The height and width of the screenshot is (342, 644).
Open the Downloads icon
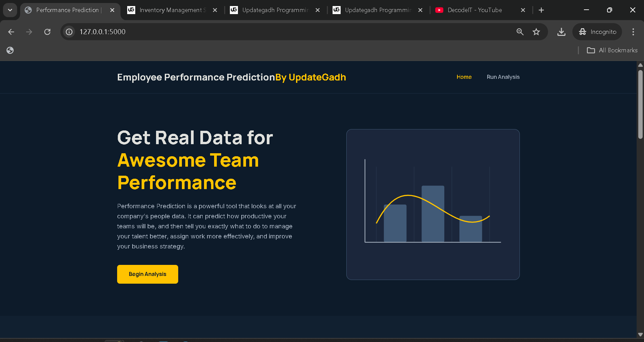[561, 32]
